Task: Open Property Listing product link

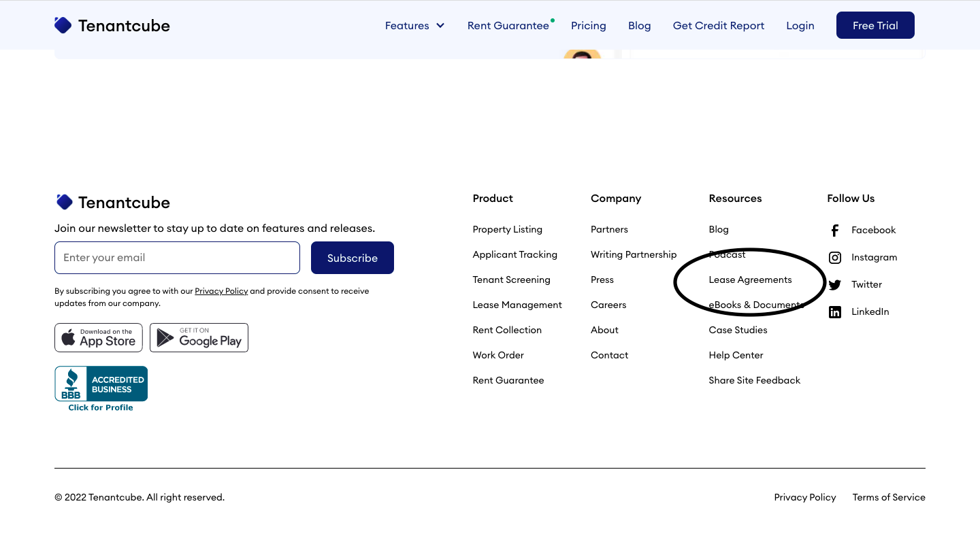Action: pyautogui.click(x=508, y=230)
